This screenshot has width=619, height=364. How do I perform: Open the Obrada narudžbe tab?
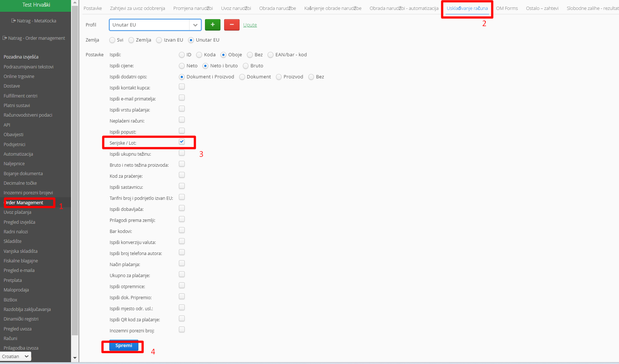point(277,8)
